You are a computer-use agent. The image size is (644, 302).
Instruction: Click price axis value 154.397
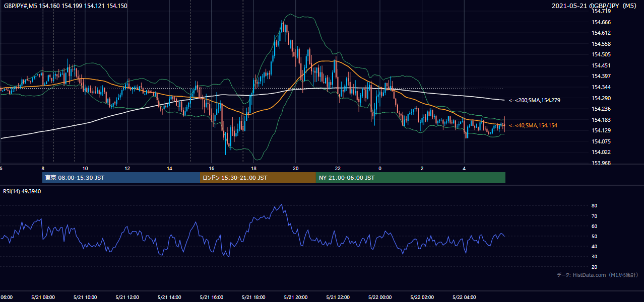click(x=602, y=76)
